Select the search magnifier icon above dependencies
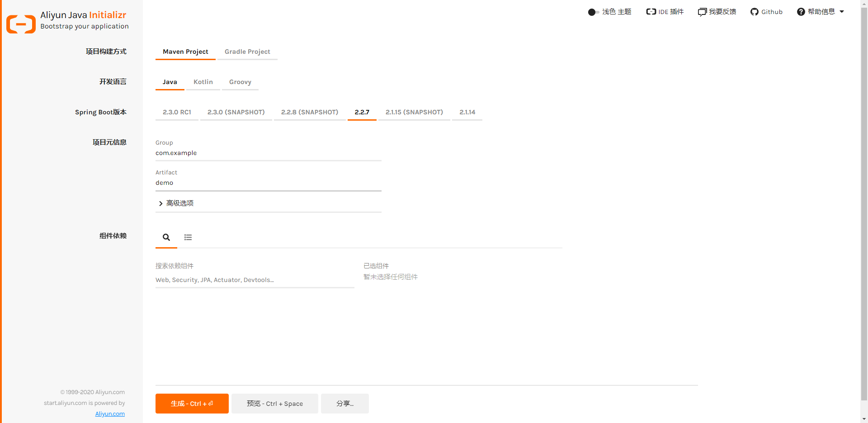Viewport: 868px width, 423px height. [x=166, y=237]
